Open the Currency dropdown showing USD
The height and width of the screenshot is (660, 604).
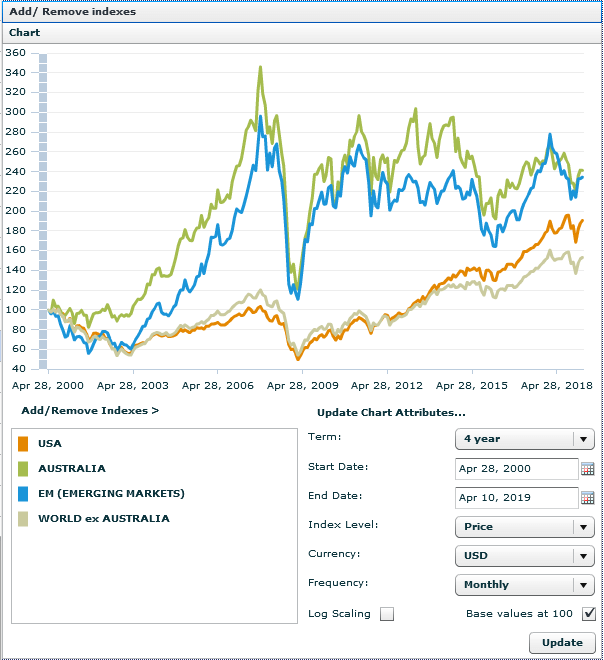click(524, 556)
